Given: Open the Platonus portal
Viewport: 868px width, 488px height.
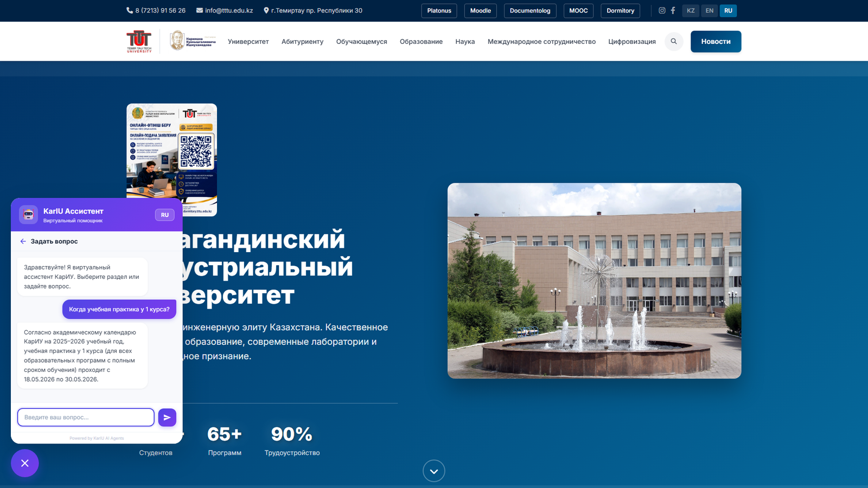Looking at the screenshot, I should 439,11.
